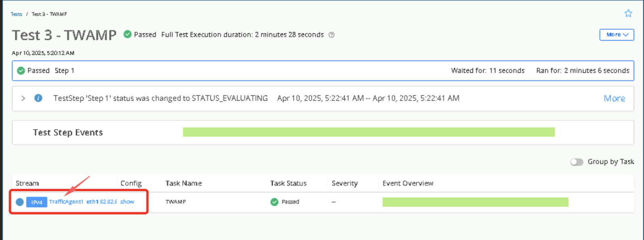Viewport: 644px width, 240px height.
Task: Click the Step 1 passed check icon
Action: pos(21,71)
